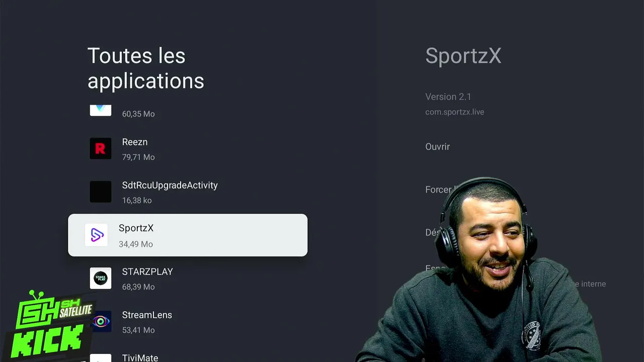This screenshot has width=644, height=362.
Task: Open the Reezn list entry
Action: (x=188, y=149)
